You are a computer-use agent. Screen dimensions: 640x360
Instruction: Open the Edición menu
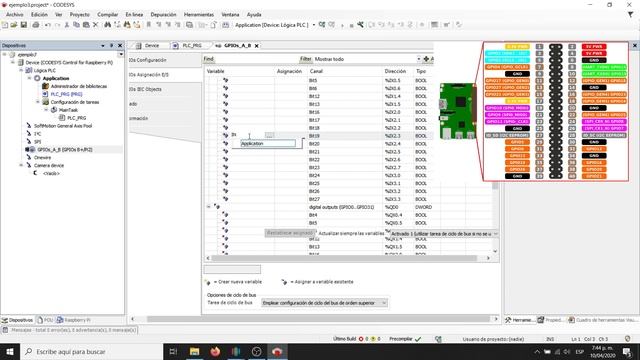[x=39, y=14]
